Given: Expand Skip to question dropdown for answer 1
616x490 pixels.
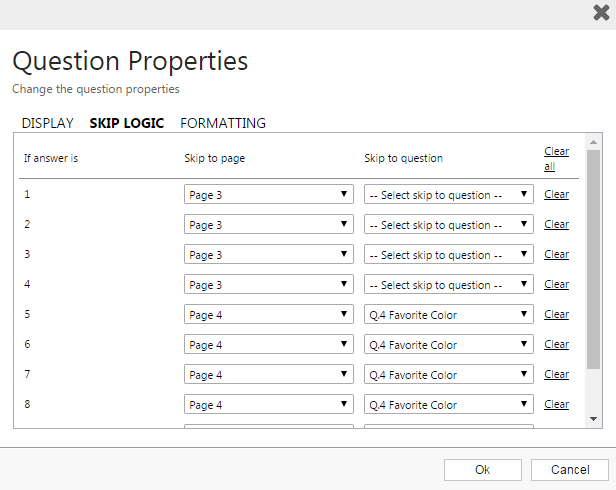Looking at the screenshot, I should (x=448, y=195).
